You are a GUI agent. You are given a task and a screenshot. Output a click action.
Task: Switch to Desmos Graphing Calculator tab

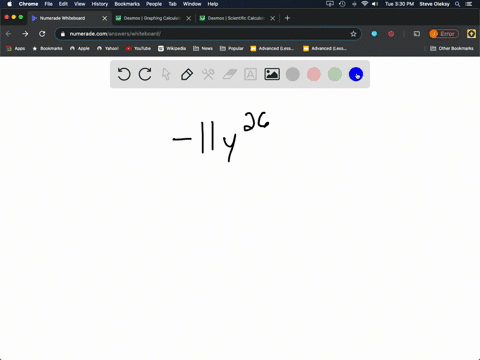point(152,18)
